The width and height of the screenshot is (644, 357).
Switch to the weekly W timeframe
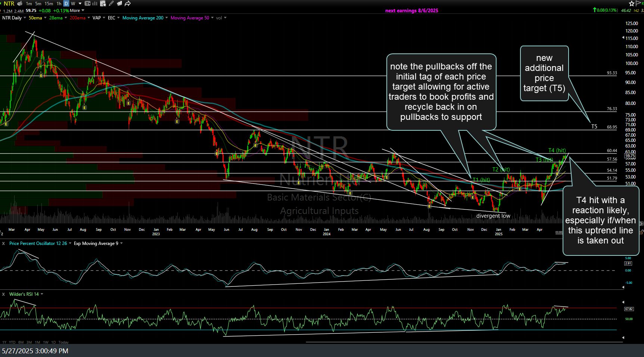[x=73, y=3]
